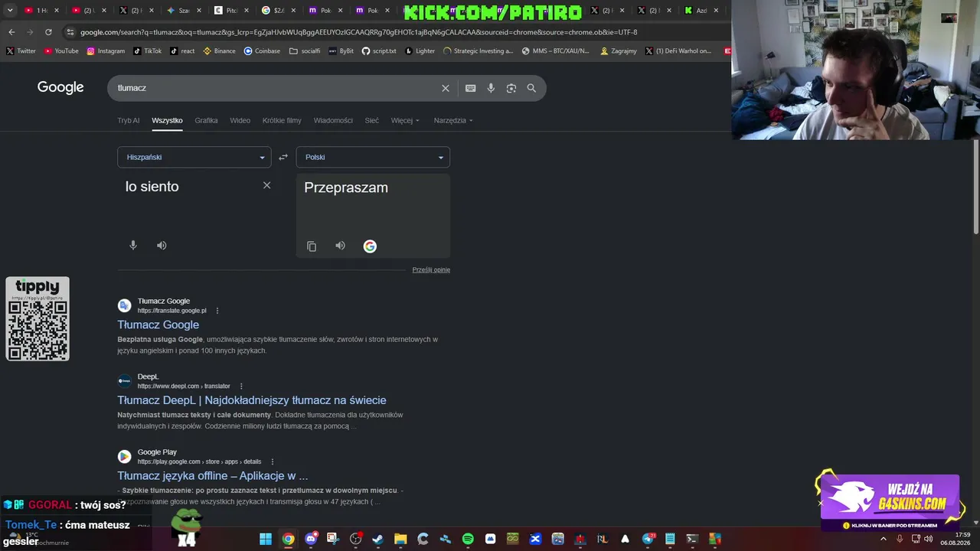Open translation in Google via G icon
Screen dimensions: 980x551
click(x=370, y=246)
